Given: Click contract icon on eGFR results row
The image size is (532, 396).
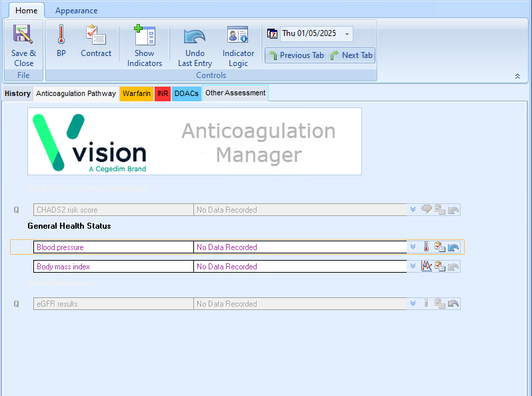Looking at the screenshot, I should coord(440,303).
